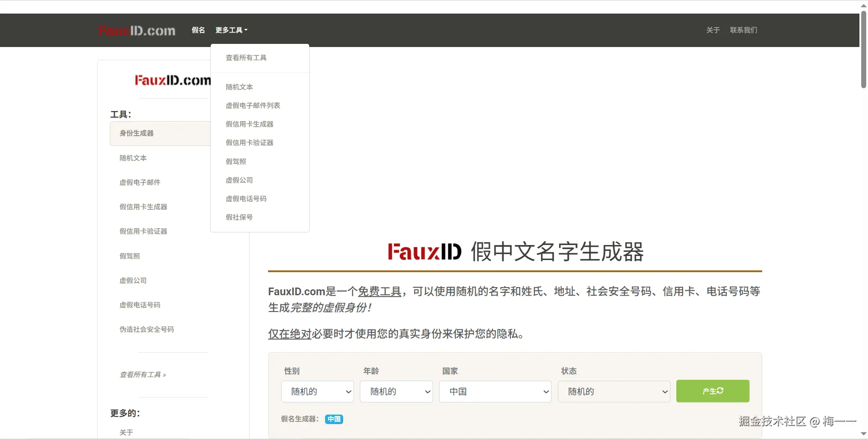Open 伪造社会安全号码 in the sidebar

tap(146, 329)
